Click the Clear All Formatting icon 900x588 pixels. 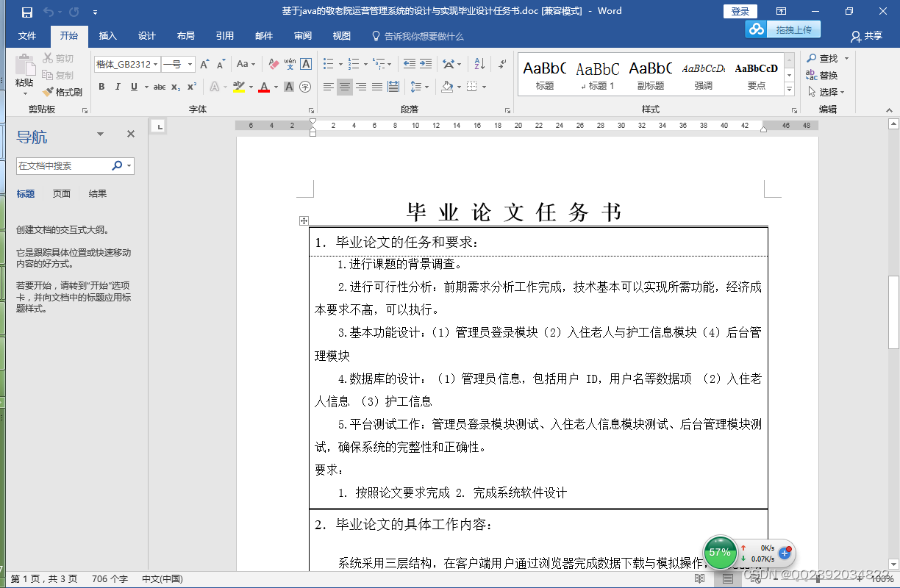click(x=273, y=65)
